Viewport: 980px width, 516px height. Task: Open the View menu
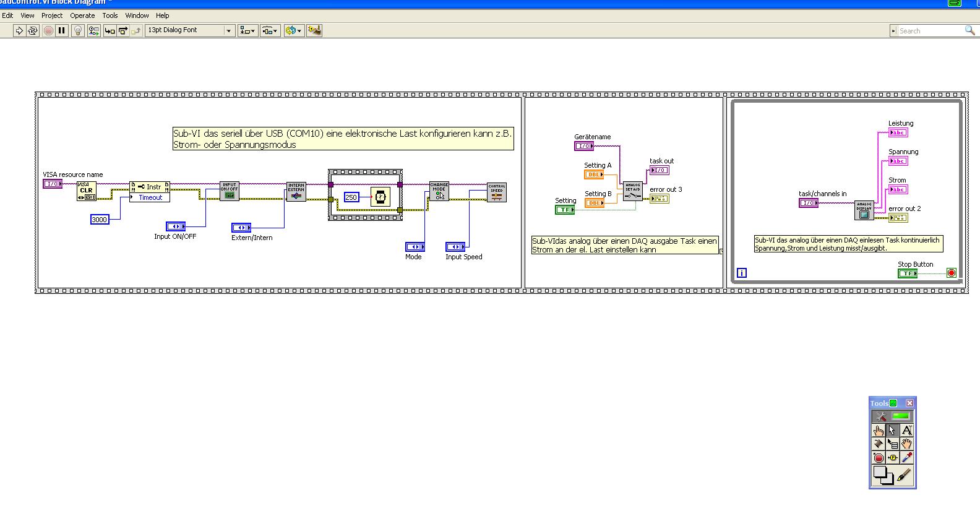tap(28, 15)
